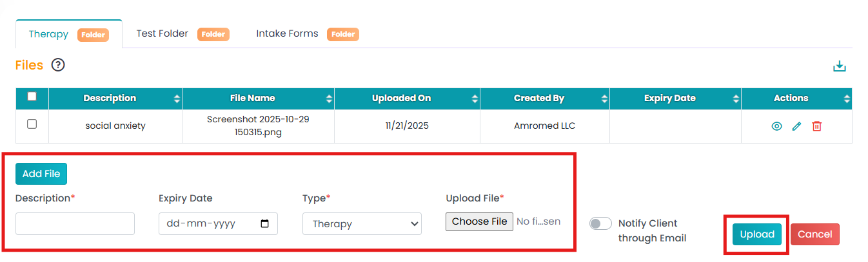Screen dimensions: 868x262
Task: Enable Notify Client through Email toggle
Action: pyautogui.click(x=600, y=223)
